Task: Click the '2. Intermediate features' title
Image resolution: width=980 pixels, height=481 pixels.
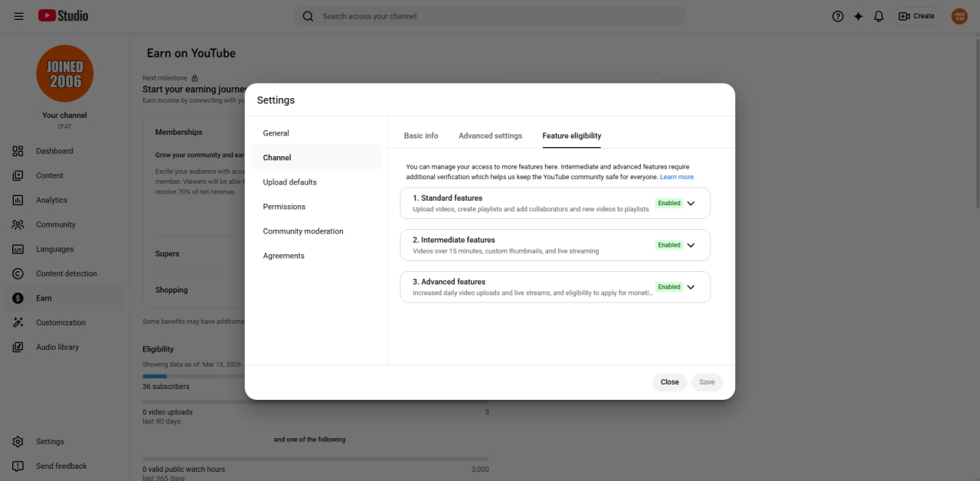Action: click(454, 240)
